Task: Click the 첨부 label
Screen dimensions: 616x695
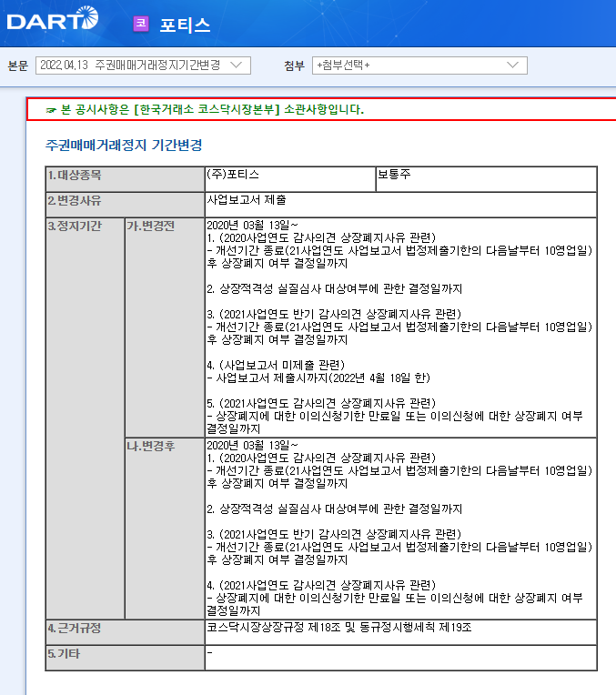Action: [295, 65]
